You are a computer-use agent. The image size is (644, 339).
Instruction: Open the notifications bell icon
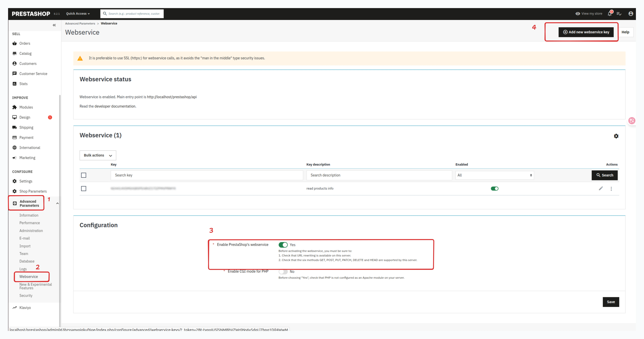610,14
